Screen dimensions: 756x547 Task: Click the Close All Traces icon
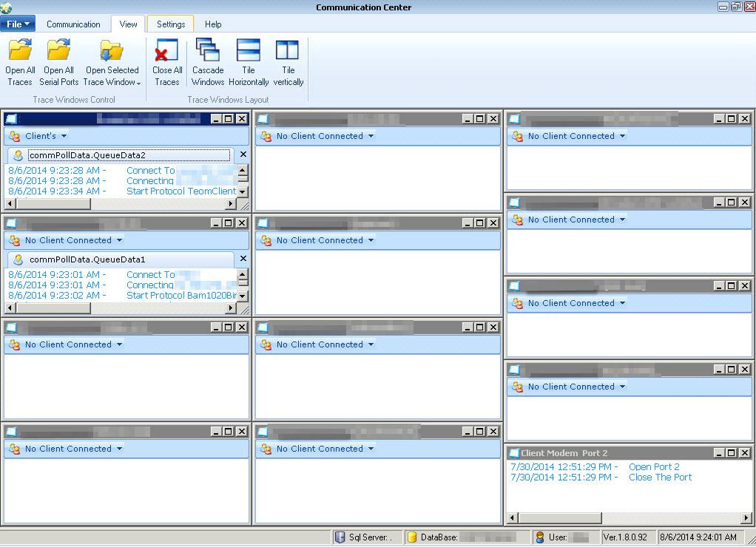click(x=166, y=50)
